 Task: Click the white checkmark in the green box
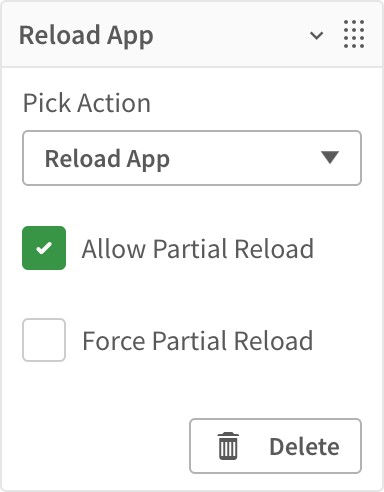point(44,248)
